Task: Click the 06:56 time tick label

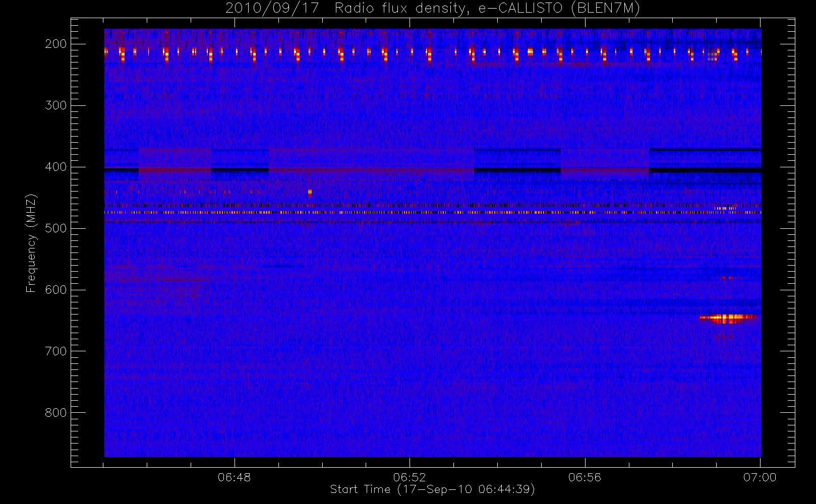Action: [585, 477]
